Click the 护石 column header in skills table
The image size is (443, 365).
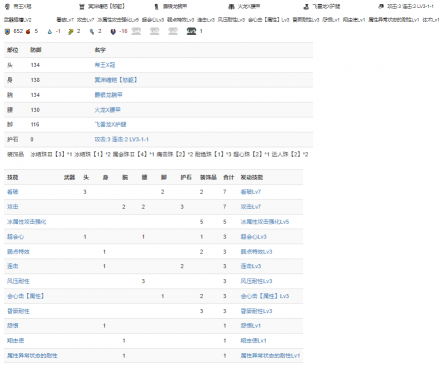coord(186,177)
